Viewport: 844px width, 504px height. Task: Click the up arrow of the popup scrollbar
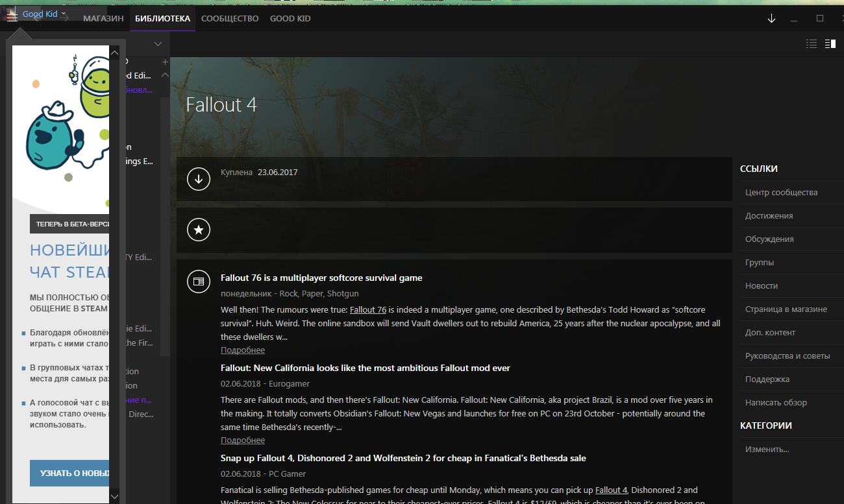pos(114,52)
